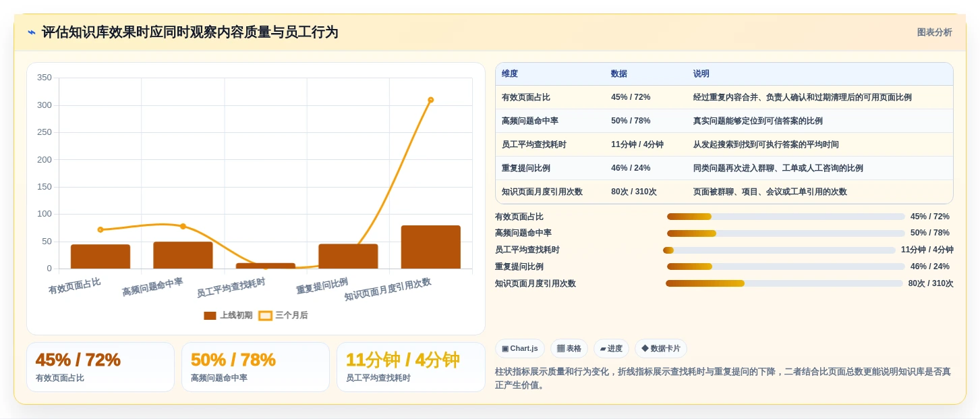Select the 高频问题命中率 table row name
This screenshot has height=419, width=980.
530,121
